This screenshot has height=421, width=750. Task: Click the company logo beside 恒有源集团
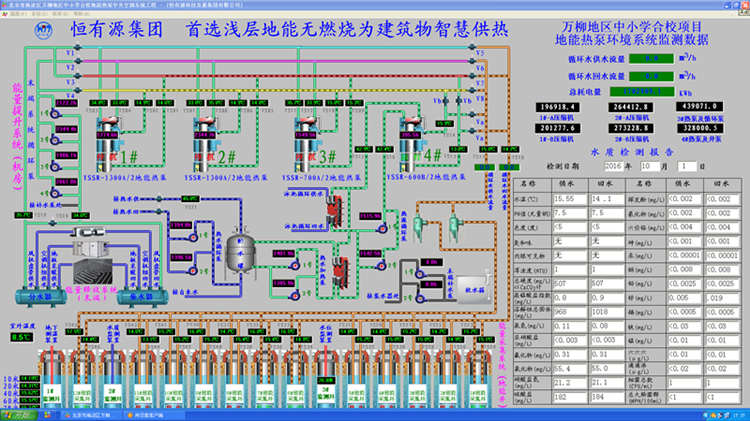point(44,31)
